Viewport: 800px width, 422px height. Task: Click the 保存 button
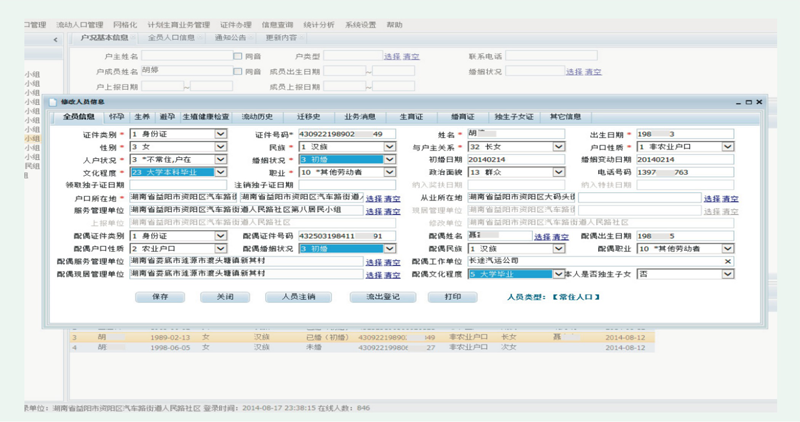pyautogui.click(x=160, y=297)
